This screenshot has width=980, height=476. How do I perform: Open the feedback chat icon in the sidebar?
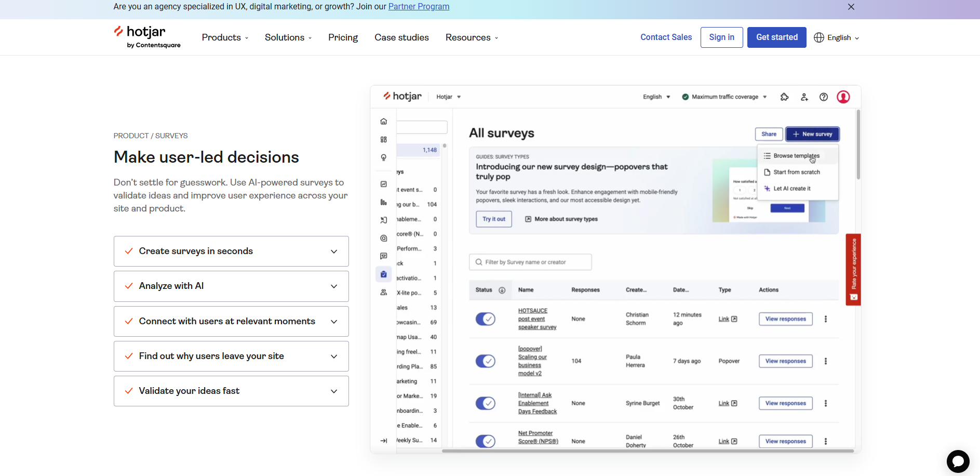point(384,256)
